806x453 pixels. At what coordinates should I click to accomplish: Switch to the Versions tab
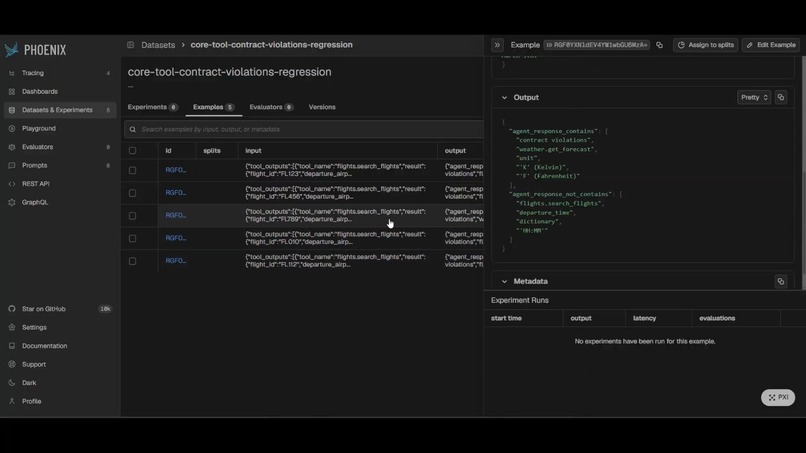pyautogui.click(x=322, y=107)
